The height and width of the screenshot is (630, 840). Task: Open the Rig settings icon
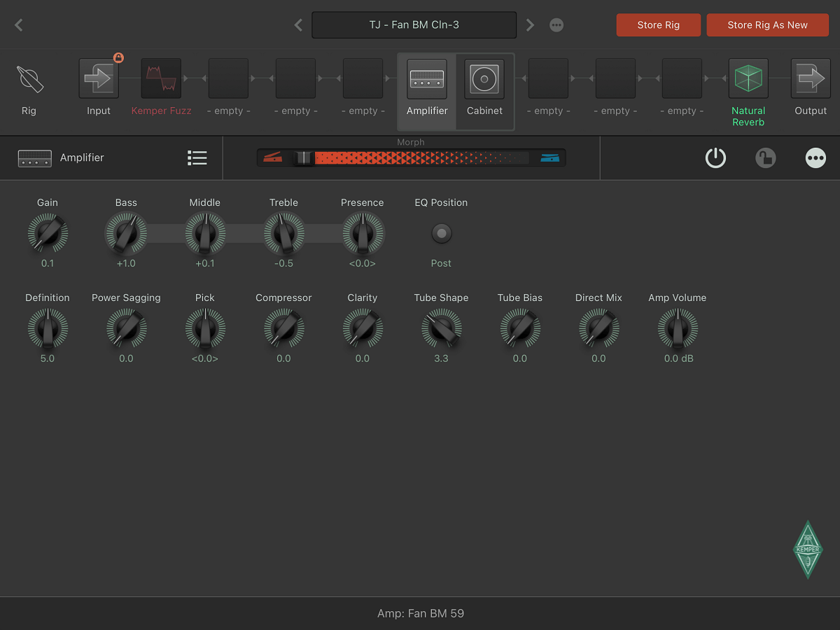(x=29, y=79)
